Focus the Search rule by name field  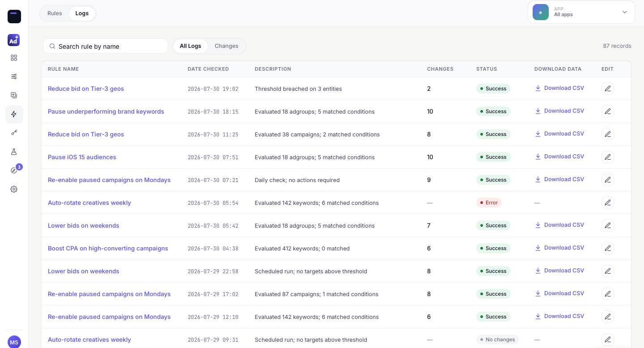pyautogui.click(x=106, y=46)
